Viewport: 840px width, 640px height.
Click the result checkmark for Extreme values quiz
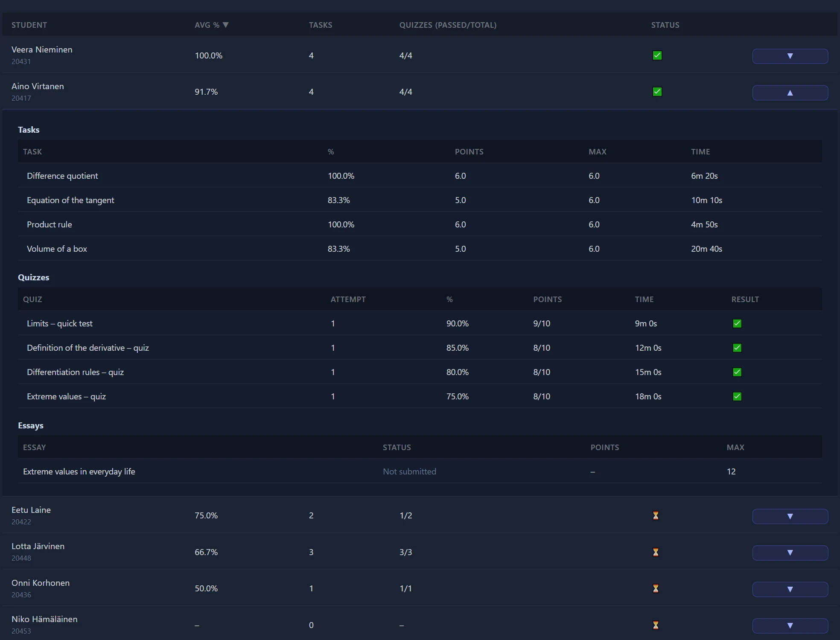coord(737,396)
